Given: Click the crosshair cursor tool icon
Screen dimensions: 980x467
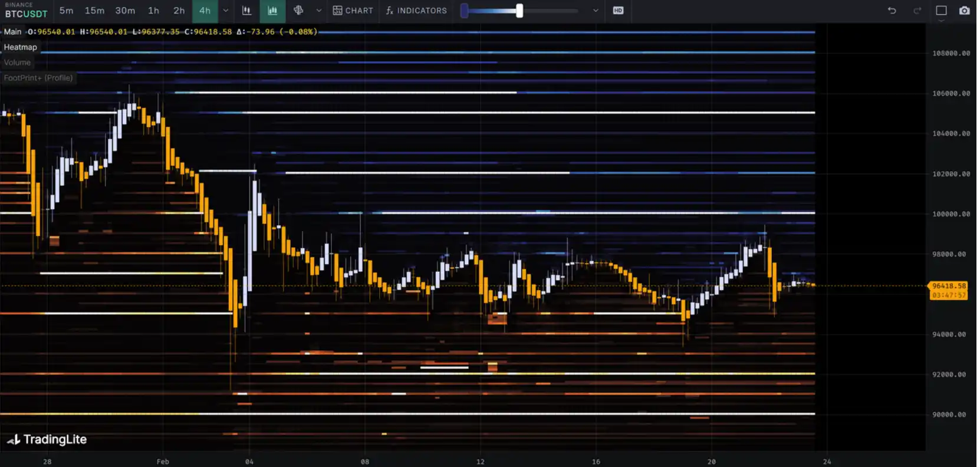Looking at the screenshot, I should [x=298, y=11].
